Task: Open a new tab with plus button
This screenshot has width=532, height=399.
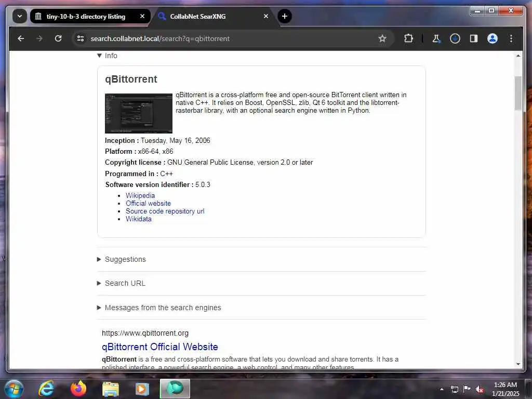Action: point(285,16)
